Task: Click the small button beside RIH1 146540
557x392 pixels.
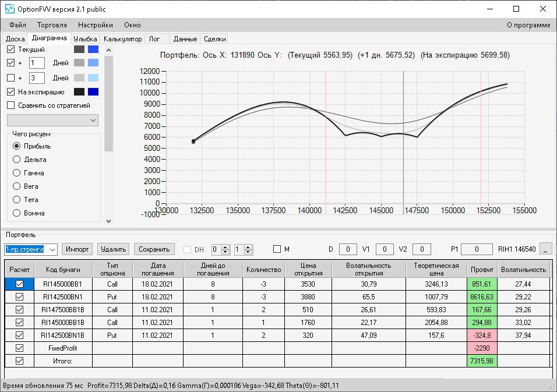Action: [x=546, y=249]
